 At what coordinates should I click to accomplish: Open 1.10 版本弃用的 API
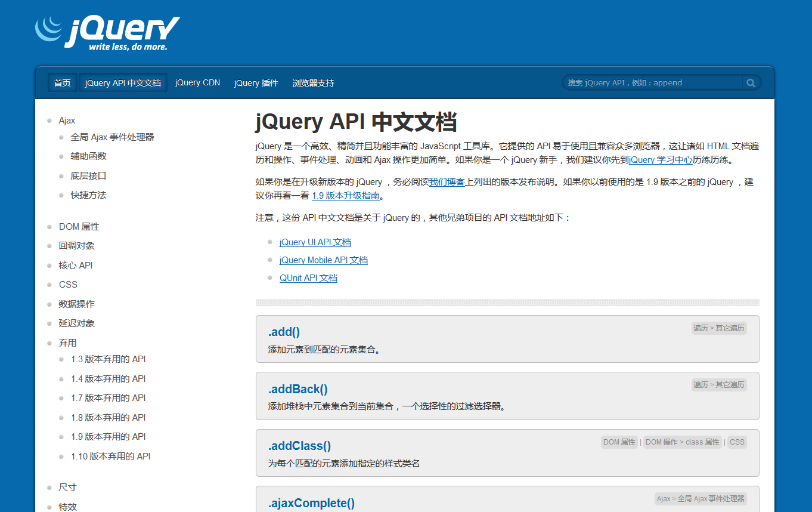click(x=110, y=457)
